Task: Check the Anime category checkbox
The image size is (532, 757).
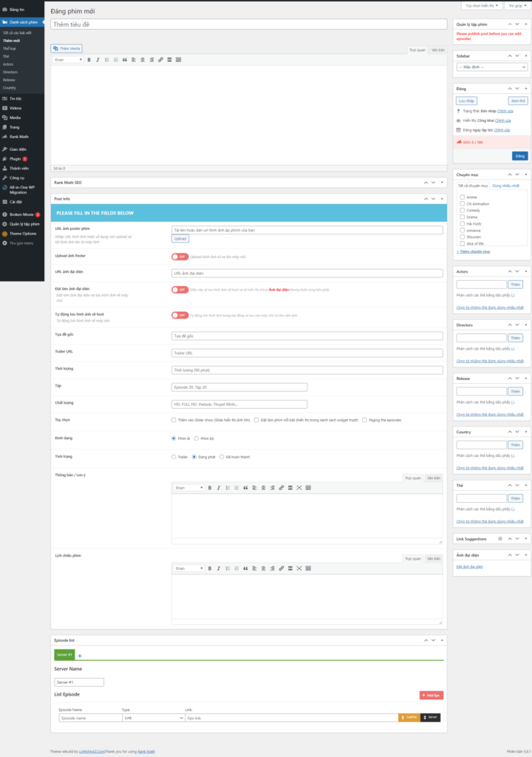Action: click(x=463, y=197)
